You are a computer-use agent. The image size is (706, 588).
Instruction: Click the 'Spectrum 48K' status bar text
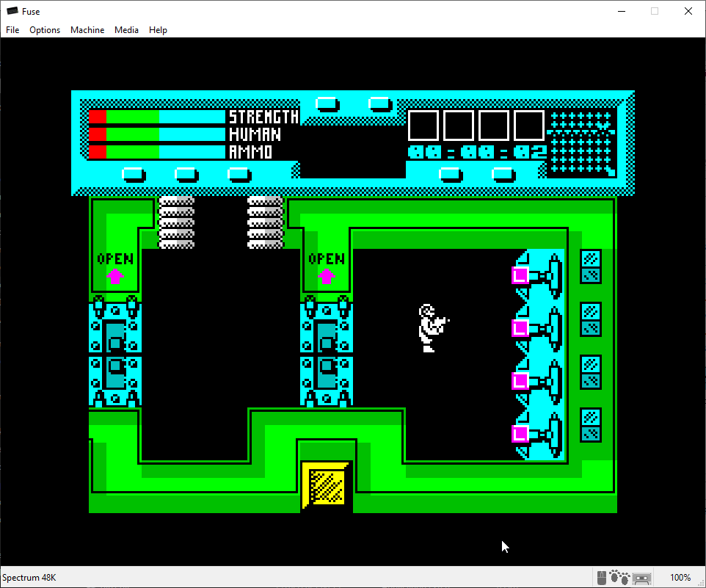tap(29, 577)
